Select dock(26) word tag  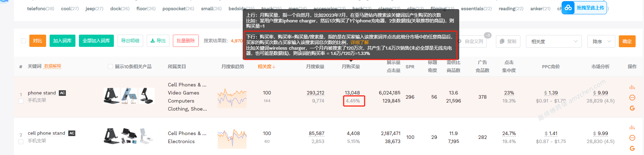pyautogui.click(x=120, y=8)
